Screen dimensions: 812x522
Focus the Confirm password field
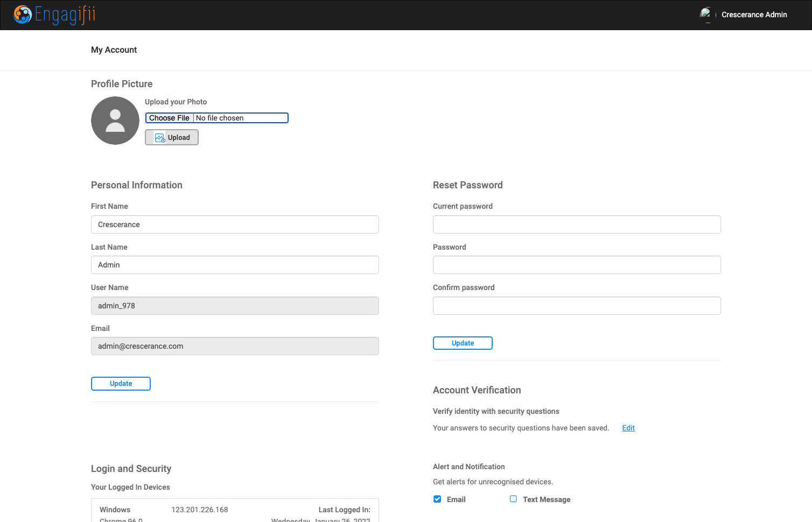[577, 306]
